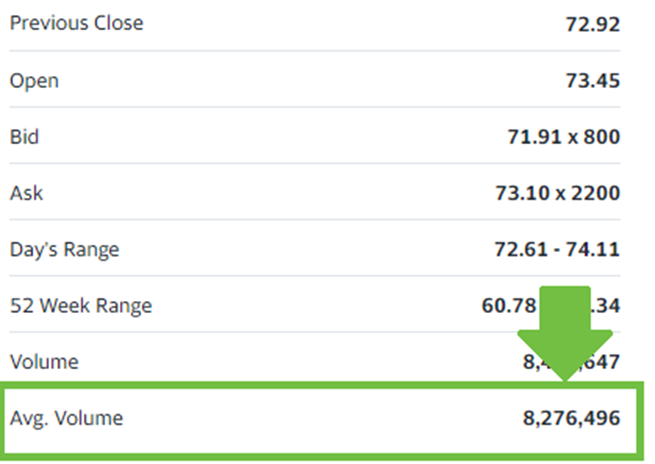Select the highlighted Avg. Volume label
The width and height of the screenshot is (655, 464).
(66, 418)
